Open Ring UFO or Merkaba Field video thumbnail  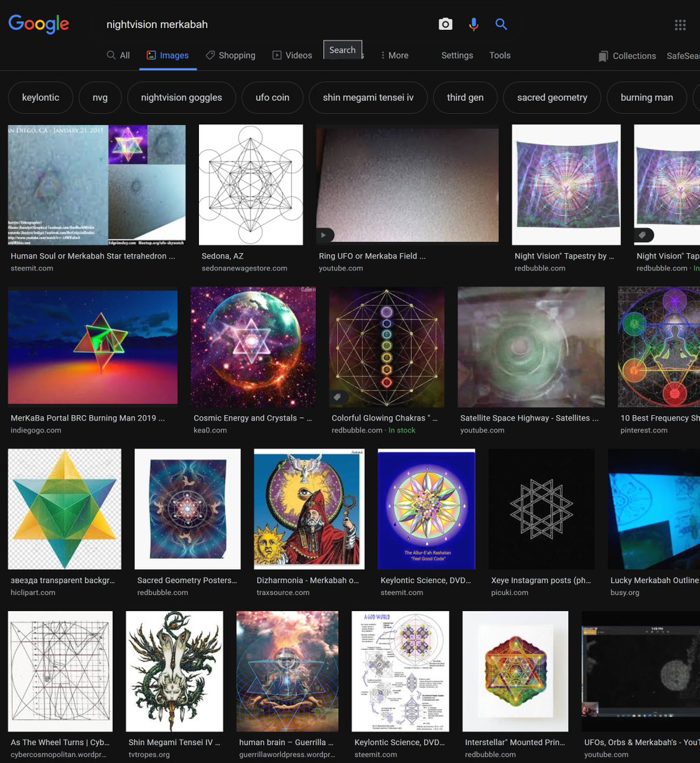(x=408, y=184)
